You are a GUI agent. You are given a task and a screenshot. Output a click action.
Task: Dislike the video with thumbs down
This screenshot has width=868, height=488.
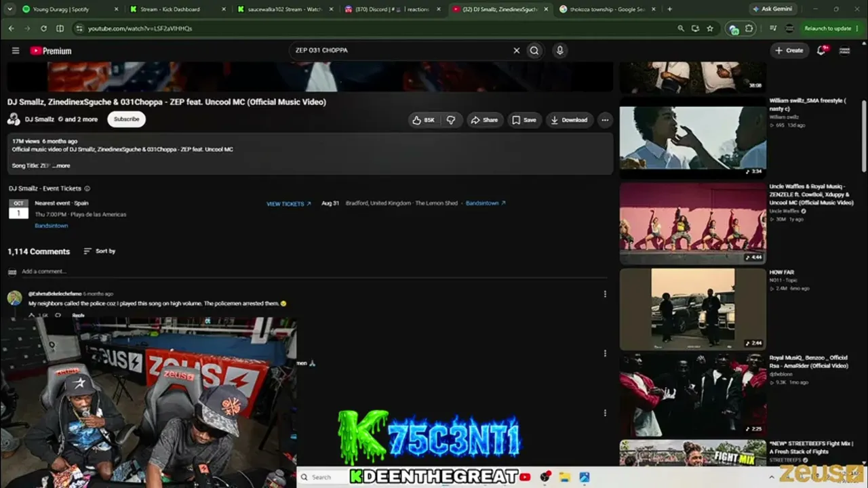pyautogui.click(x=451, y=120)
